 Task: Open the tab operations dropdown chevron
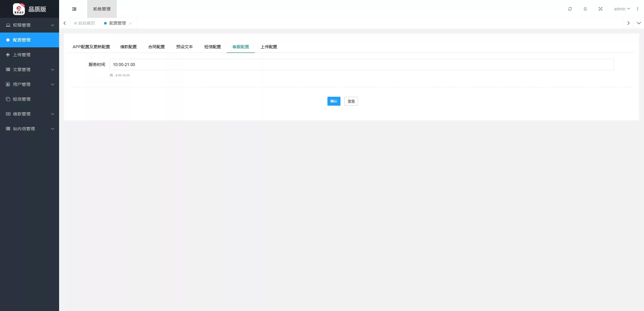638,23
